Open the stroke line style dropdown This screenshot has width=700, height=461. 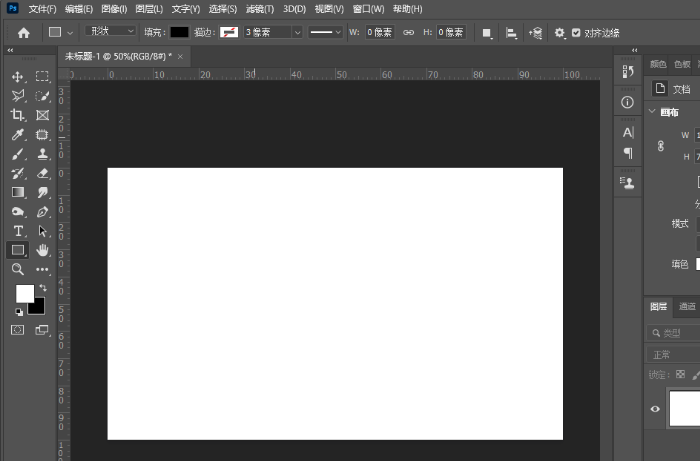[x=325, y=33]
